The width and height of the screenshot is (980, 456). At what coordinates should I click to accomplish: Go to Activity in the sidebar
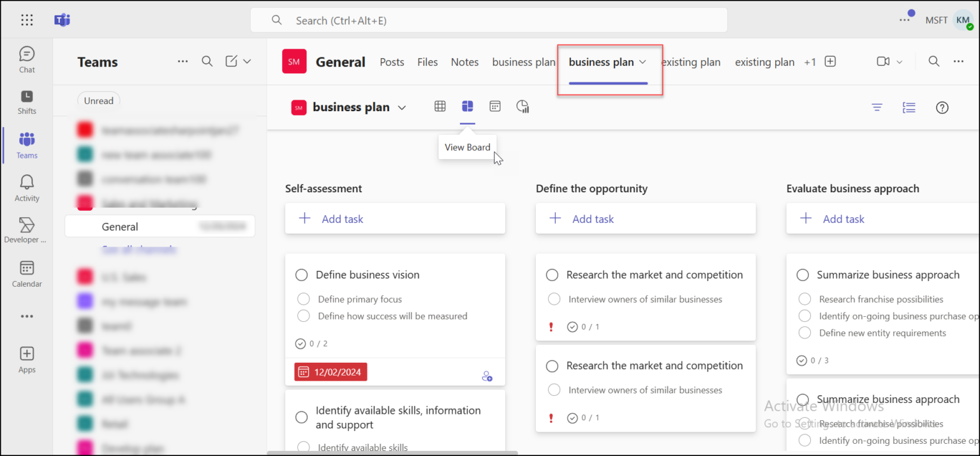click(26, 187)
